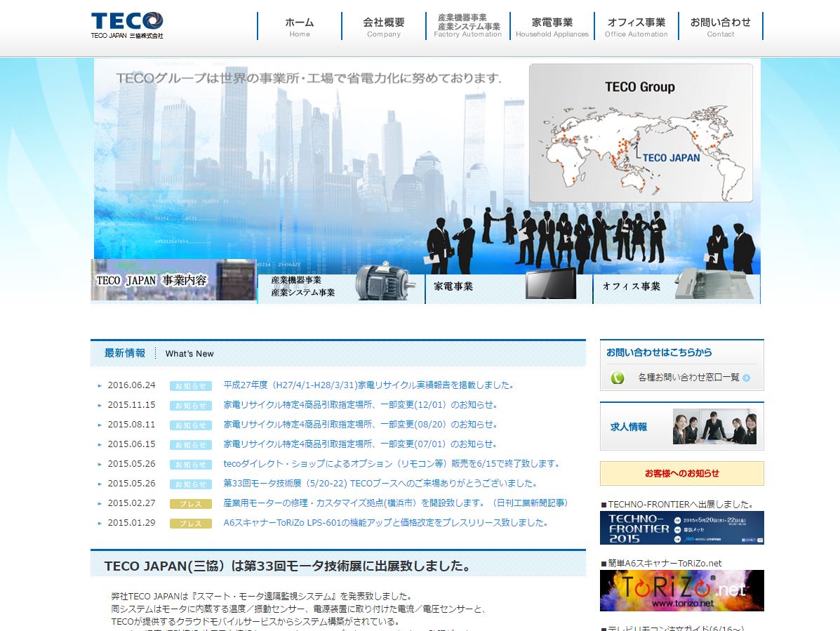The width and height of the screenshot is (840, 631).
Task: Open the ToRiZo.net scanner banner
Action: pos(682,591)
